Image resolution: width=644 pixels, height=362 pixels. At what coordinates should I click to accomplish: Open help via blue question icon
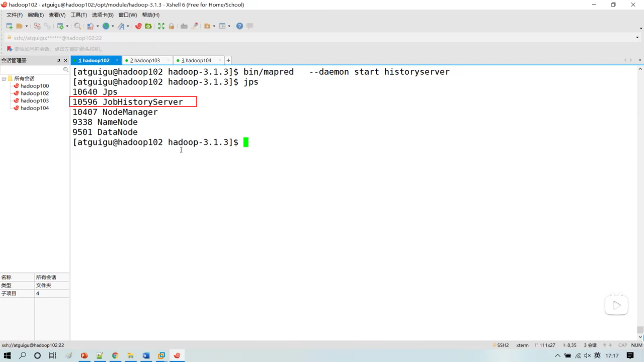click(x=239, y=26)
